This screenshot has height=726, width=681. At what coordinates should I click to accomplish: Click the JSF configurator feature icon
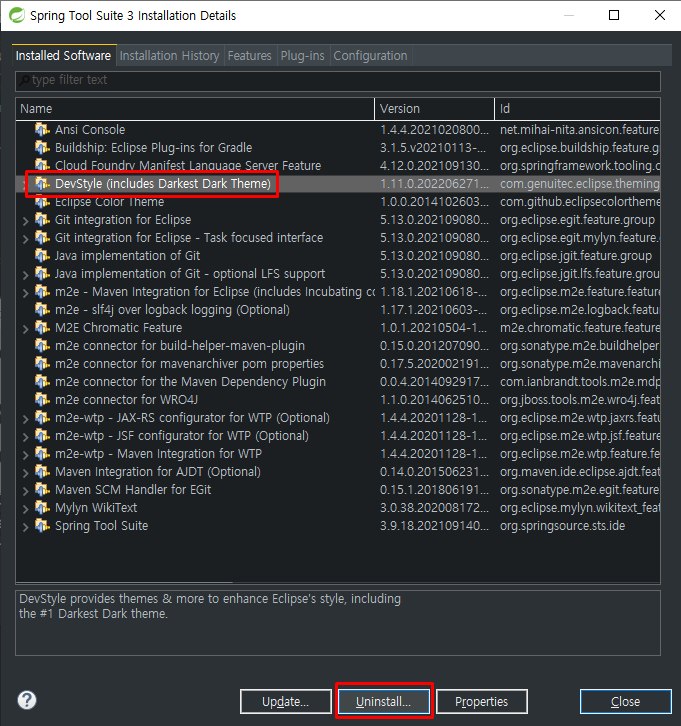[42, 436]
